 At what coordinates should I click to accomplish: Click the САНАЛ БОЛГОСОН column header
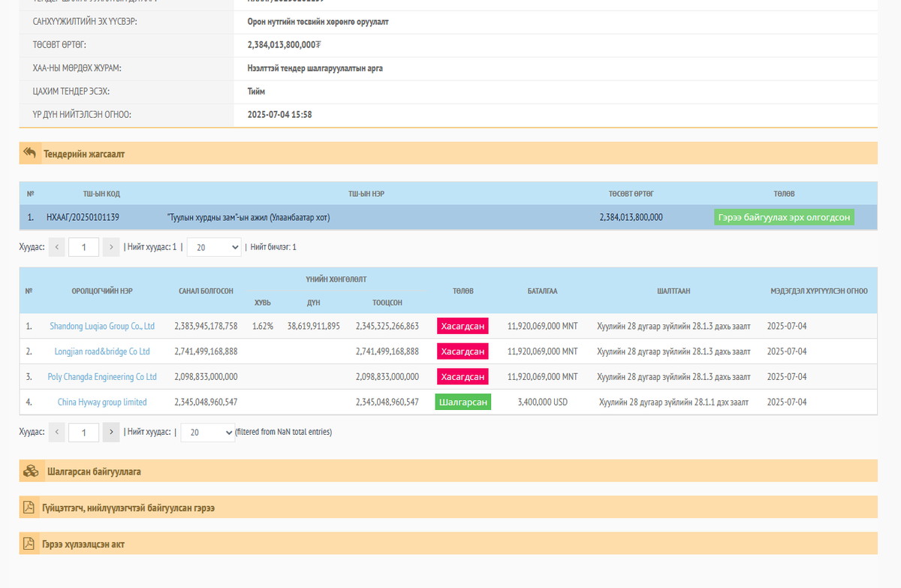point(206,291)
